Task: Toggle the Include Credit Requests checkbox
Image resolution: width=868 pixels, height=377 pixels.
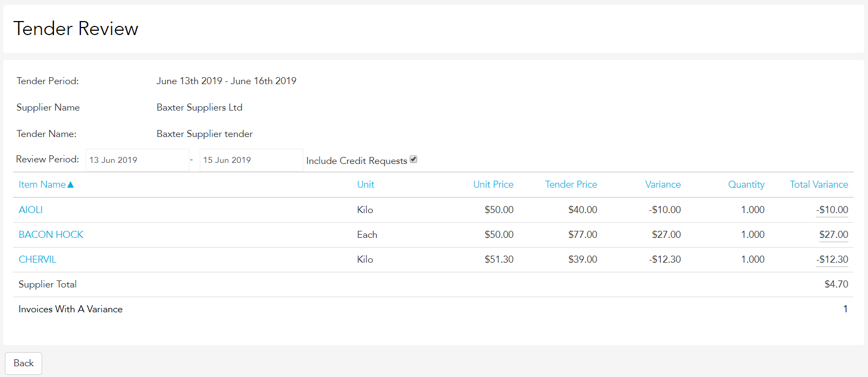Action: (x=413, y=159)
